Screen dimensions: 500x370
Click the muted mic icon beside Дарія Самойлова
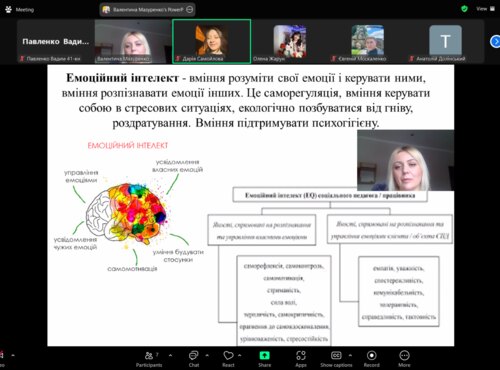178,59
